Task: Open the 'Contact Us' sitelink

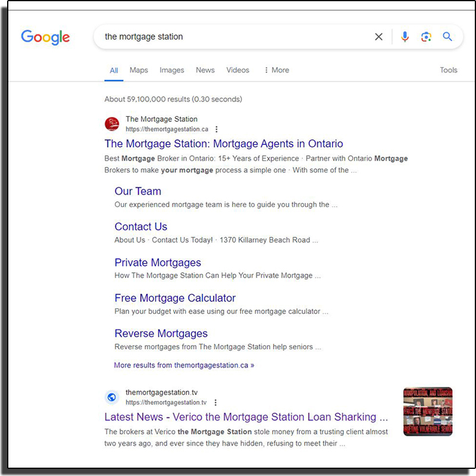Action: (141, 227)
